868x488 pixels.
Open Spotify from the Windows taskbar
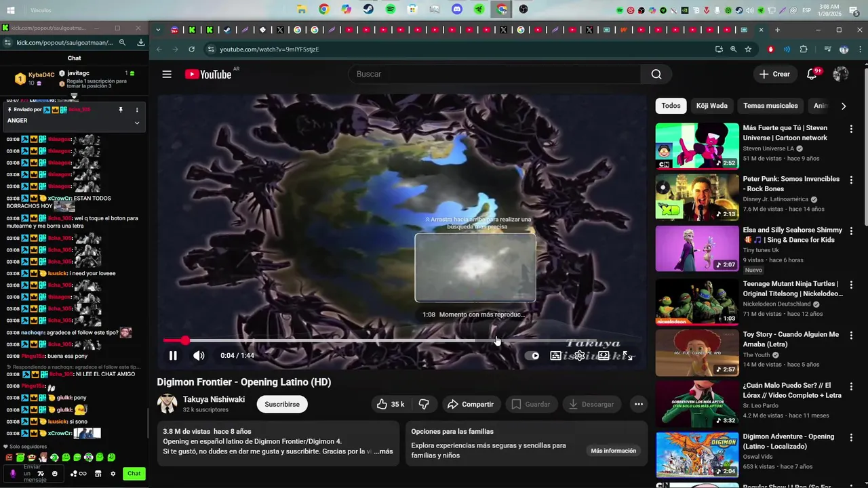(x=391, y=9)
